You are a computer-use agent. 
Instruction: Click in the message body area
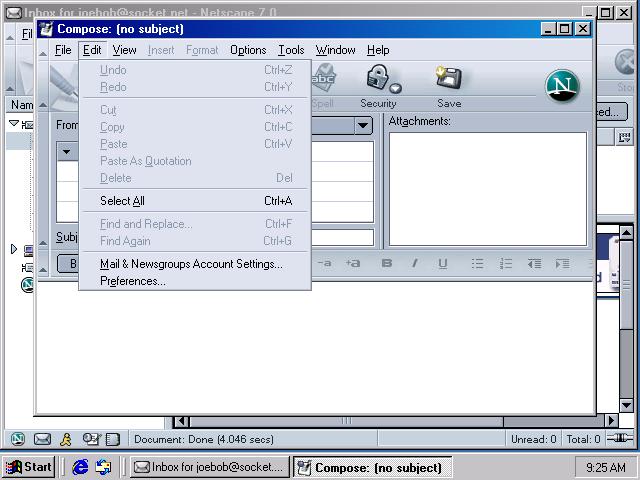click(315, 347)
